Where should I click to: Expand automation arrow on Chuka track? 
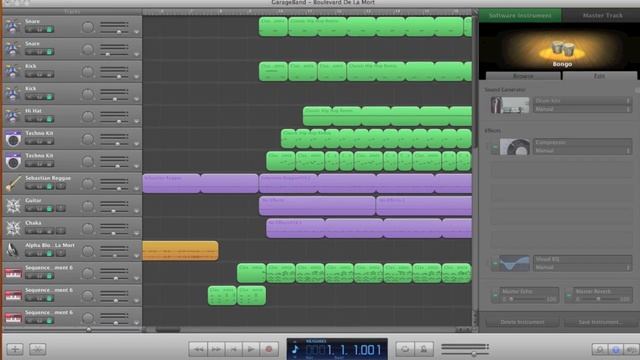coord(136,233)
